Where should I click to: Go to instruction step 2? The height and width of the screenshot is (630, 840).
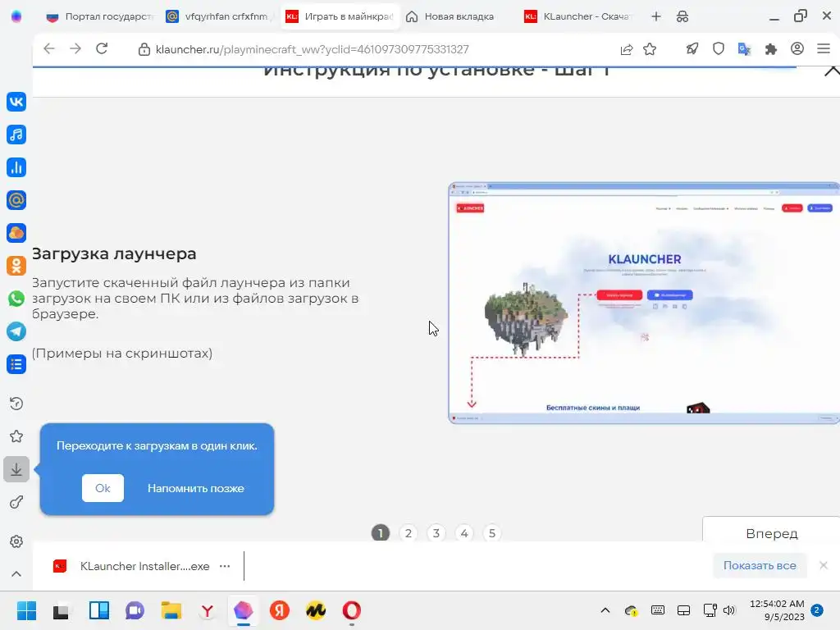[409, 533]
